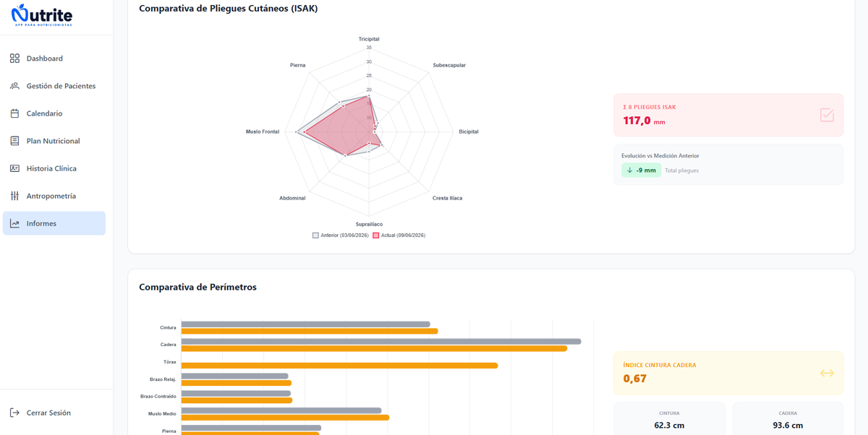
Task: Click the gray Anterior legend swatch
Action: click(x=315, y=236)
